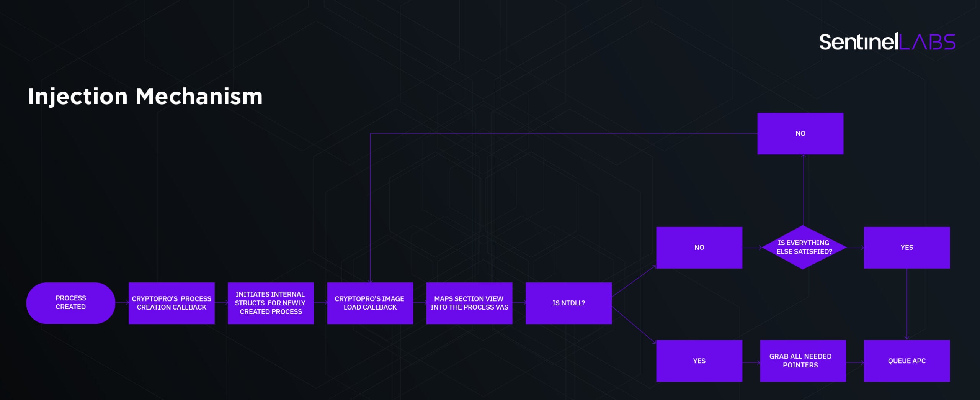This screenshot has height=400, width=980.
Task: Click arrow between Process Created and callback
Action: click(x=122, y=303)
